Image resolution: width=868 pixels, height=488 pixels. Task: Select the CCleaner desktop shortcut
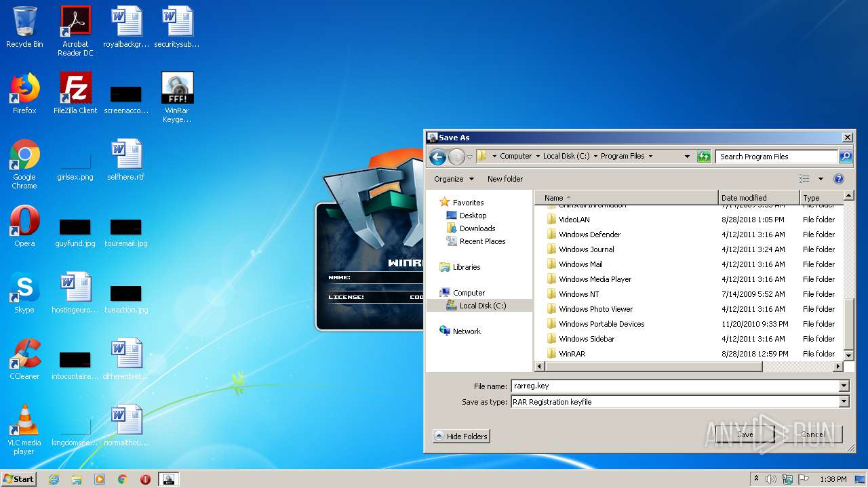tap(24, 359)
